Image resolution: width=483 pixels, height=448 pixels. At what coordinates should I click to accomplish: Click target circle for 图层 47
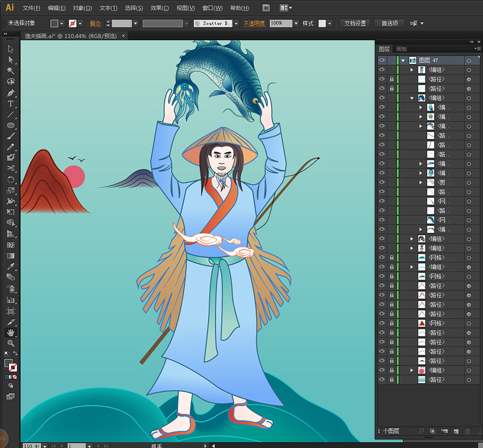click(x=469, y=61)
